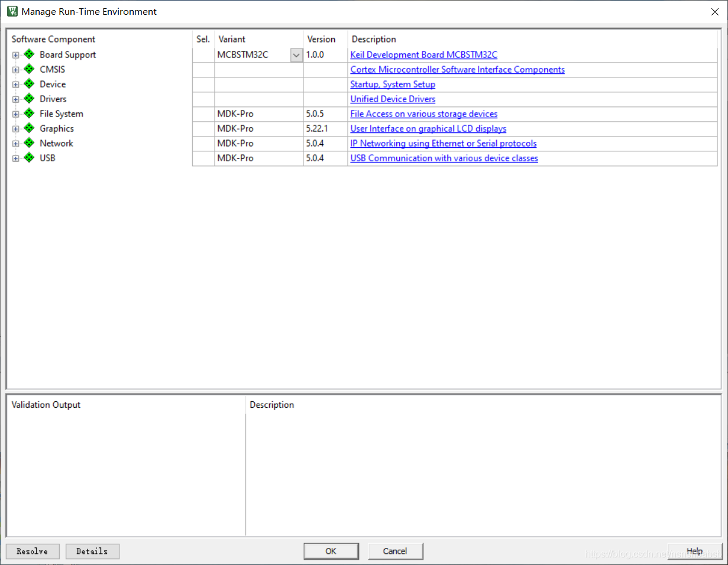The height and width of the screenshot is (565, 728).
Task: Expand the USB tree node
Action: click(16, 158)
